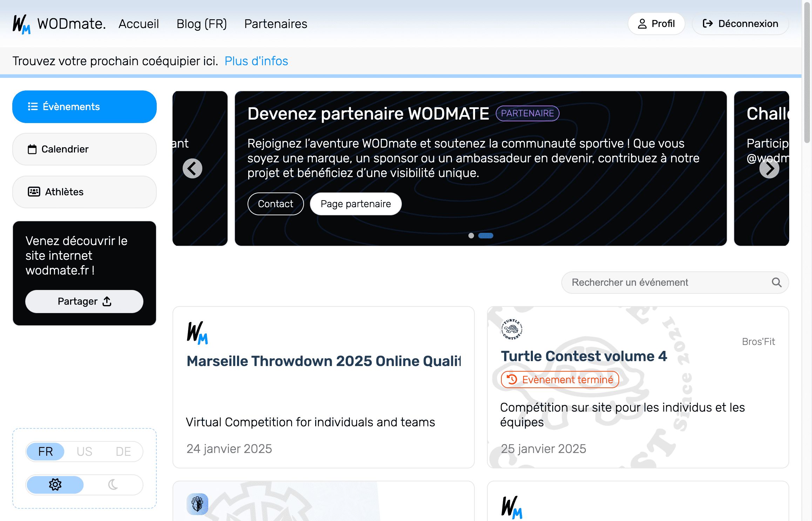The image size is (812, 521).
Task: Click "Devenez partenaire WODMATE" heading
Action: click(x=368, y=114)
